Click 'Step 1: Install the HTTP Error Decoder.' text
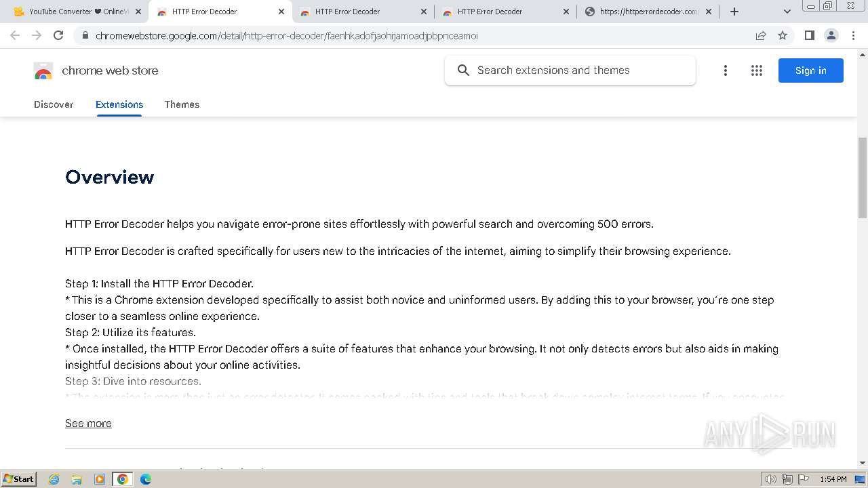Screen dimensions: 868x488 click(x=159, y=283)
